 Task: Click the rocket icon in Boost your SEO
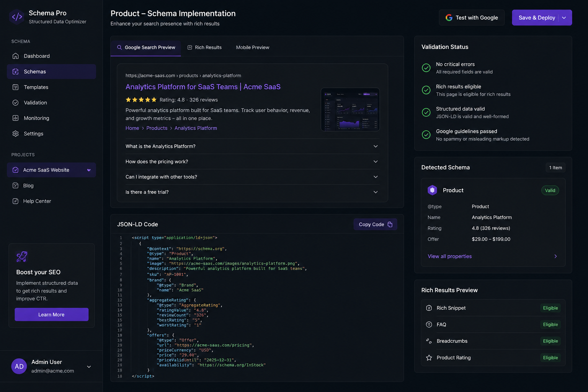(22, 256)
